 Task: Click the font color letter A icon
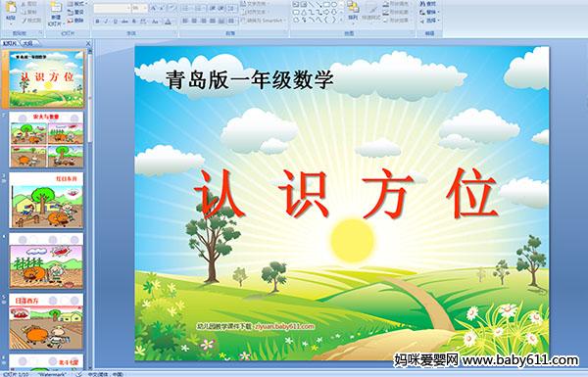click(168, 22)
